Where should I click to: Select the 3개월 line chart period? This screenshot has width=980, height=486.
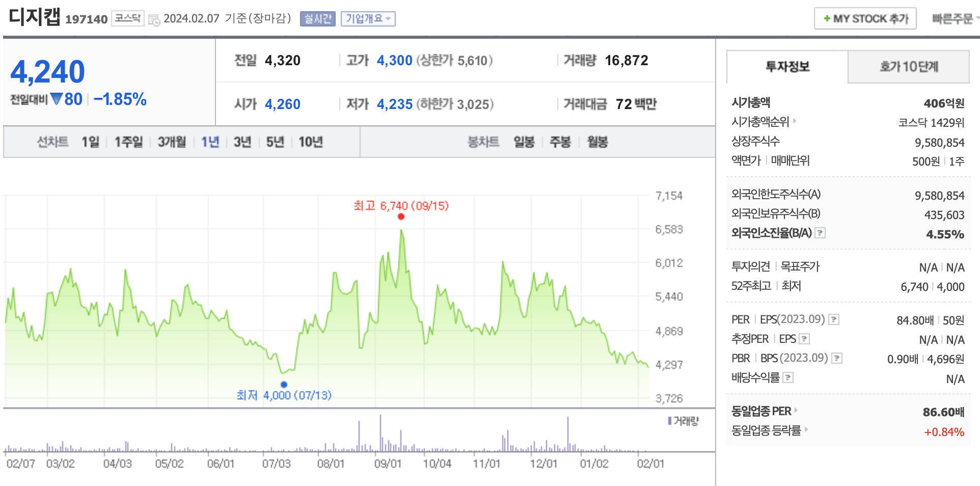[172, 142]
